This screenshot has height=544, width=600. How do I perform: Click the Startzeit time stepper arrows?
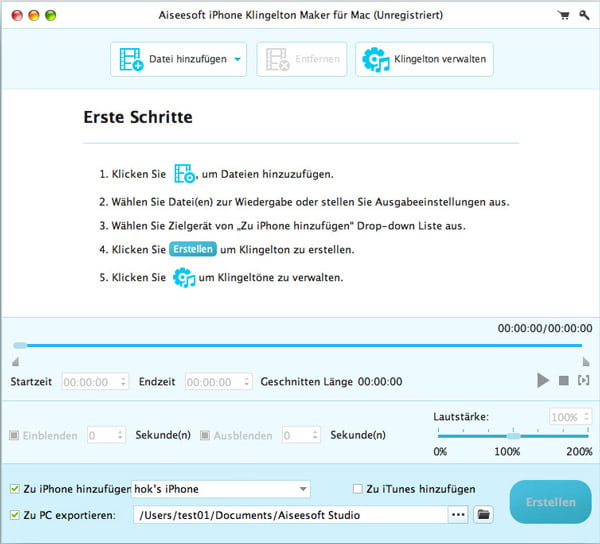pyautogui.click(x=123, y=382)
